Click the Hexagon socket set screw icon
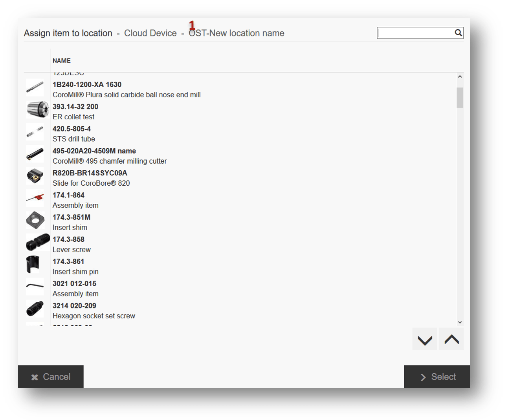 click(x=35, y=309)
